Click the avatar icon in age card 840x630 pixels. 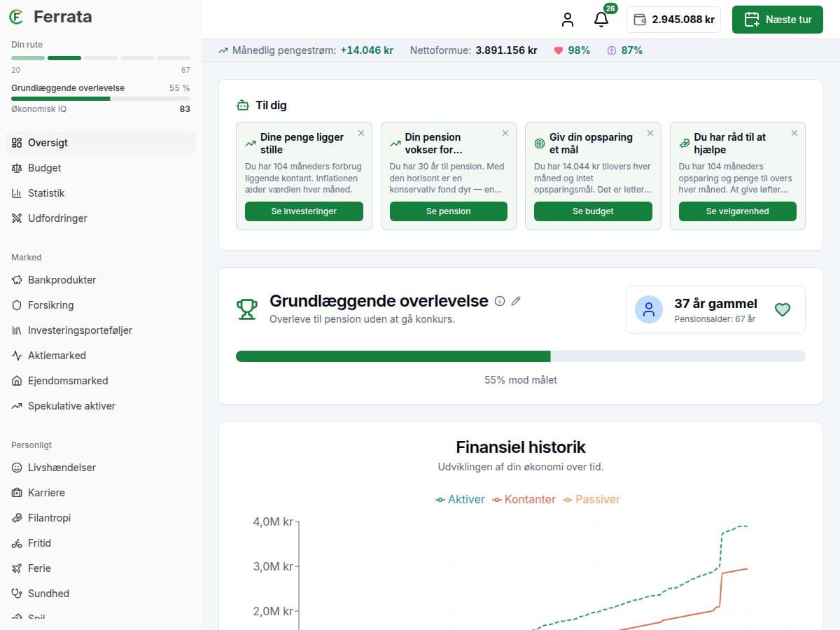pos(649,309)
